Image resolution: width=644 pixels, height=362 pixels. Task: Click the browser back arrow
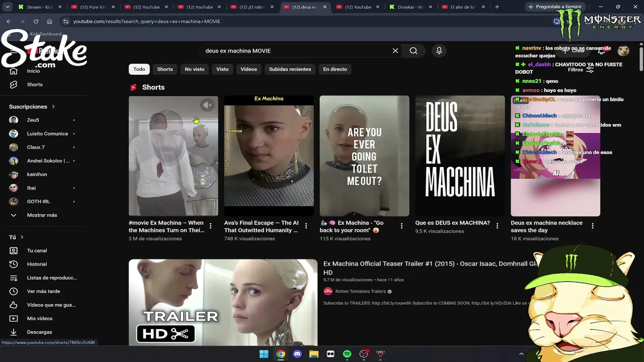(9, 22)
